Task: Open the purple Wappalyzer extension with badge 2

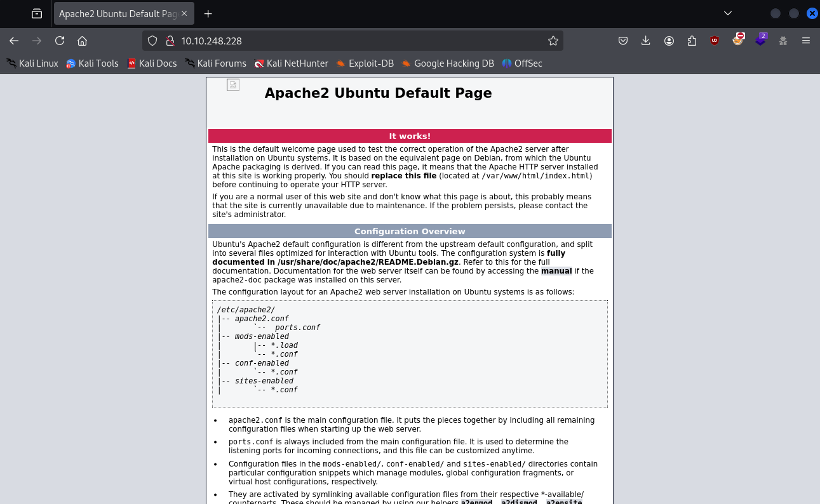Action: 761,39
